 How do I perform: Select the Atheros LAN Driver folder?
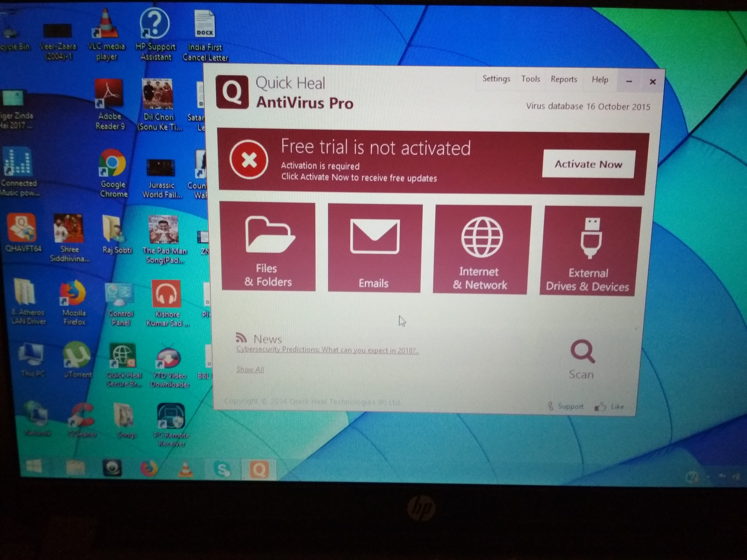click(27, 301)
